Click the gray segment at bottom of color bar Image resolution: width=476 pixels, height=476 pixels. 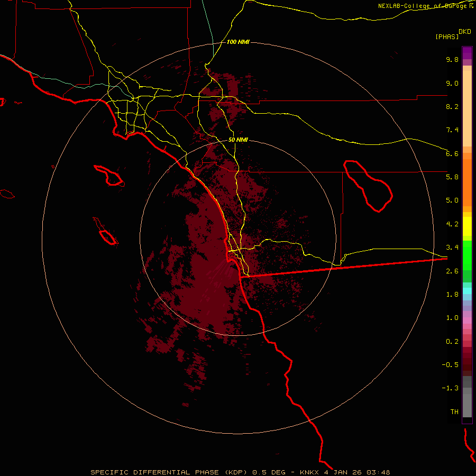[x=467, y=405]
